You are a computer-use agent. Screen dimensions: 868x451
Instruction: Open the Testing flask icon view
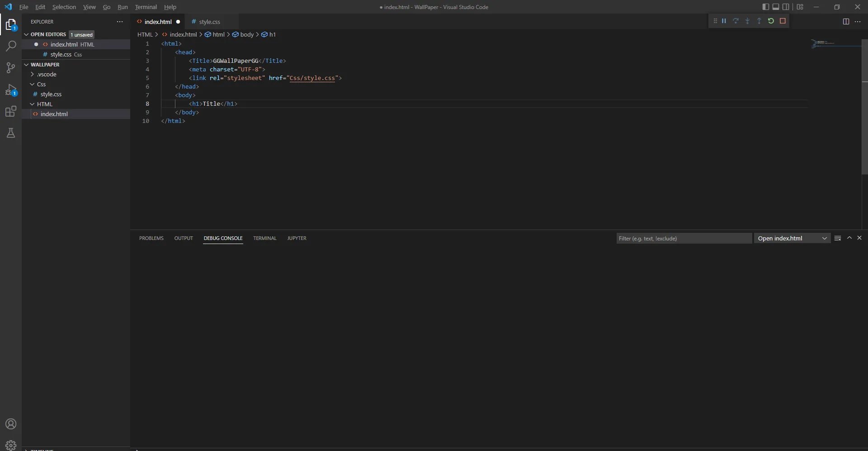11,133
